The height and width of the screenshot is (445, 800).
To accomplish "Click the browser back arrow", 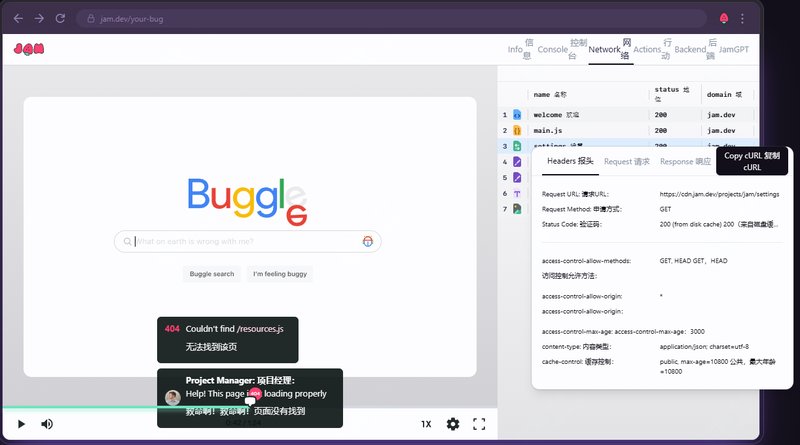I will [x=18, y=18].
